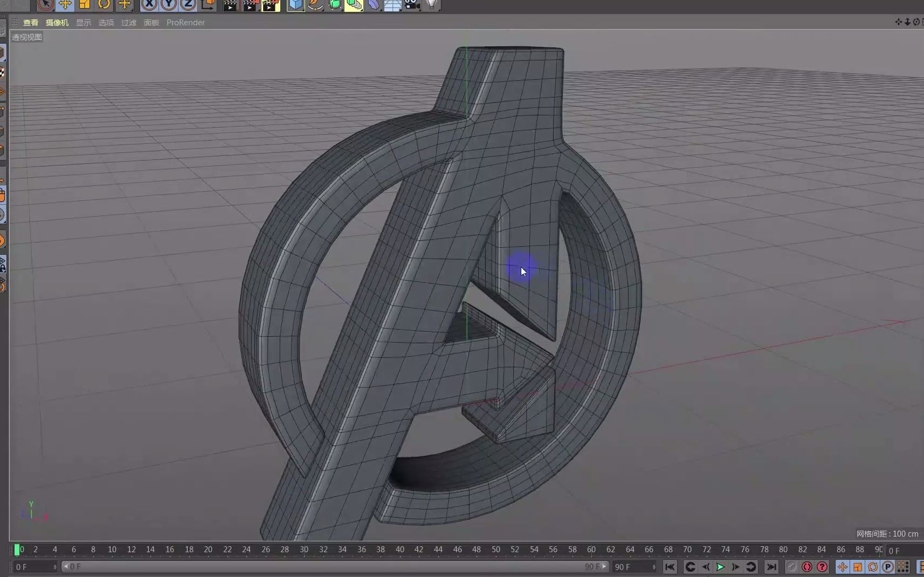
Task: Toggle Autokeying red button
Action: (807, 567)
